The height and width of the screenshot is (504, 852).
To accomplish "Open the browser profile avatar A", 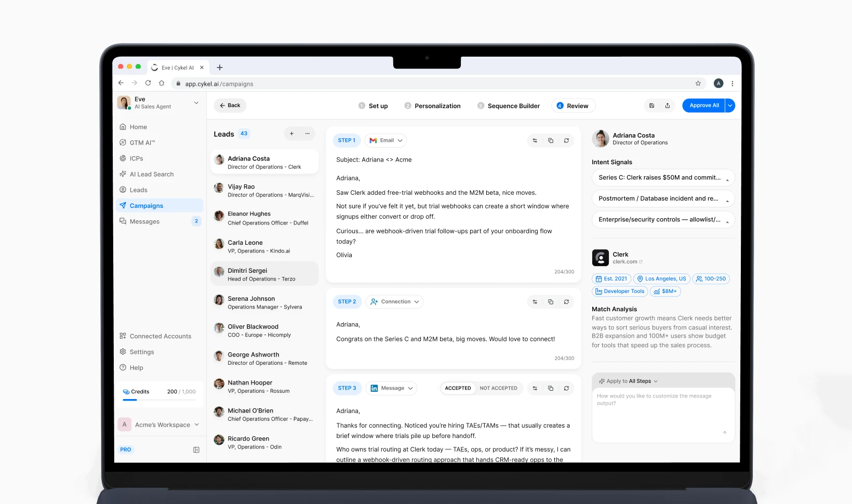I will [x=718, y=83].
